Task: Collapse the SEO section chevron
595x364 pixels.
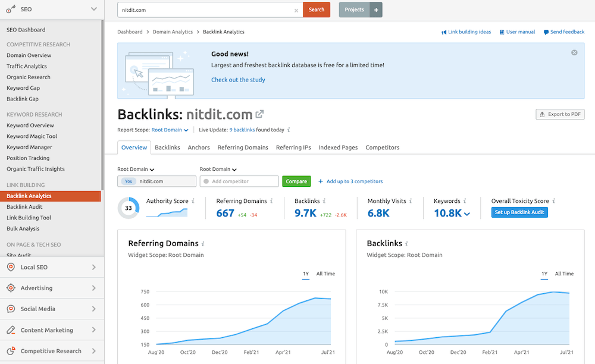Action: click(94, 9)
